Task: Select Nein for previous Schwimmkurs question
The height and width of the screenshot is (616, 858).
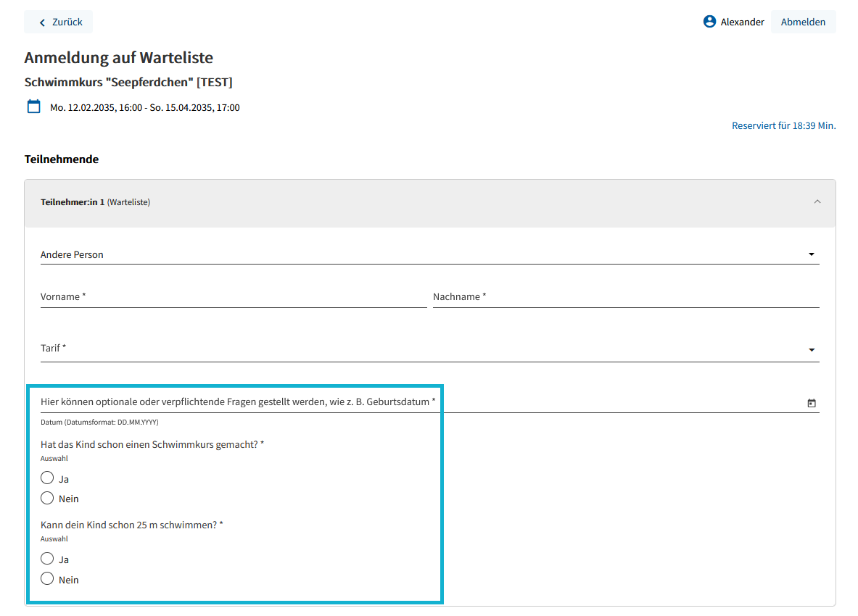Action: [47, 499]
